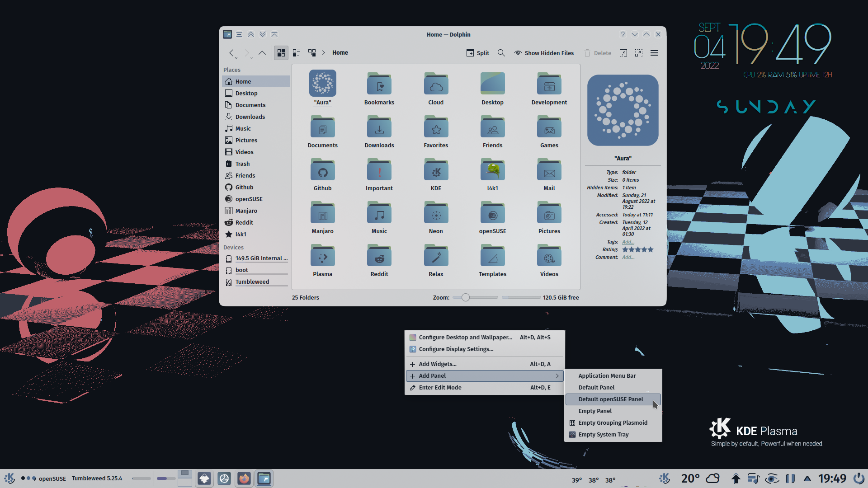Click the titlebar application menu (three lines) icon
This screenshot has height=488, width=868.
pyautogui.click(x=239, y=34)
